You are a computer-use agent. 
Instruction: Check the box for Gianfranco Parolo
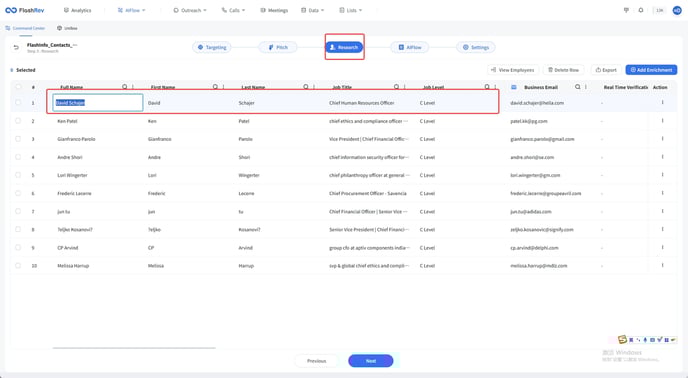18,139
